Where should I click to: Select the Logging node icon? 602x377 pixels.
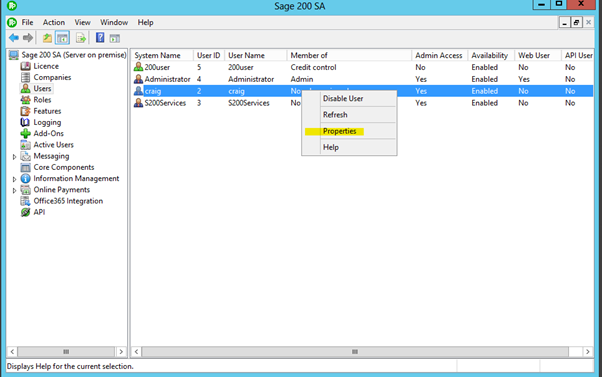tap(25, 122)
